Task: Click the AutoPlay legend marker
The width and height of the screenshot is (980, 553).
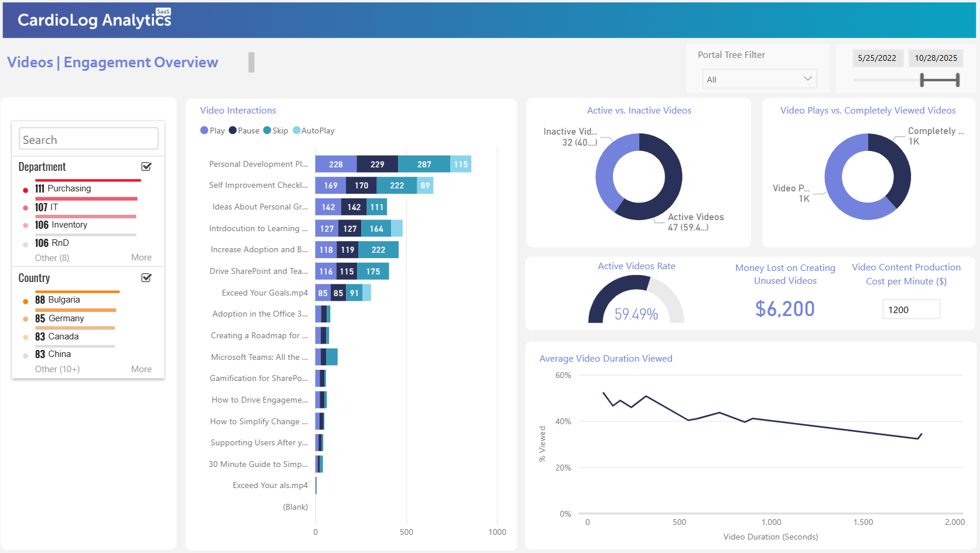Action: [x=296, y=130]
